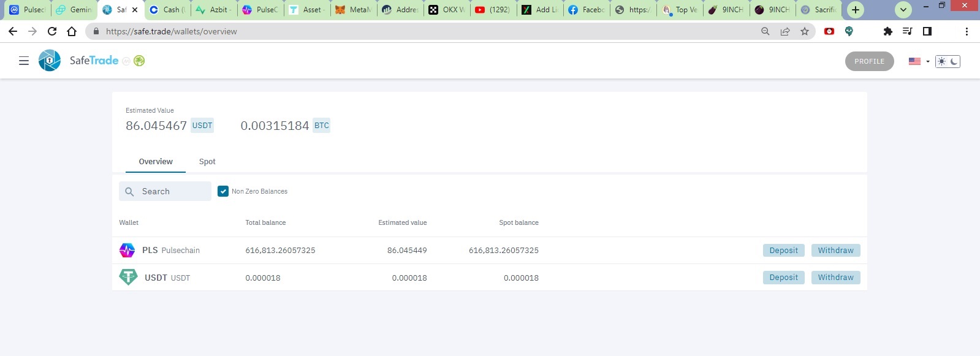Click the address bar URL safe.trade/wallets/overview
The height and width of the screenshot is (356, 980).
point(172,31)
